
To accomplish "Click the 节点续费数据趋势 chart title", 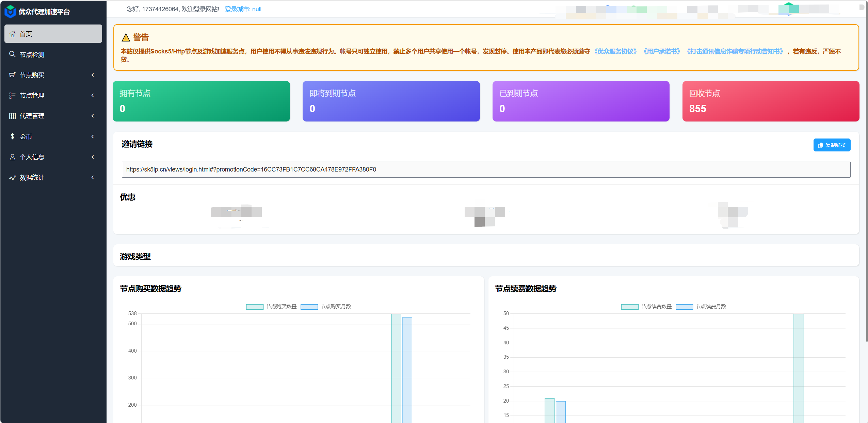I will point(526,289).
